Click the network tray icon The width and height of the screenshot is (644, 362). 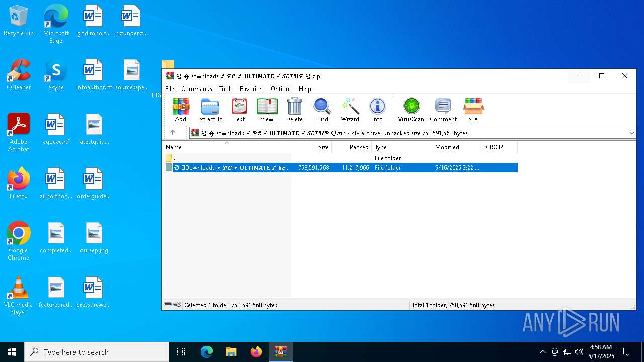tap(567, 352)
